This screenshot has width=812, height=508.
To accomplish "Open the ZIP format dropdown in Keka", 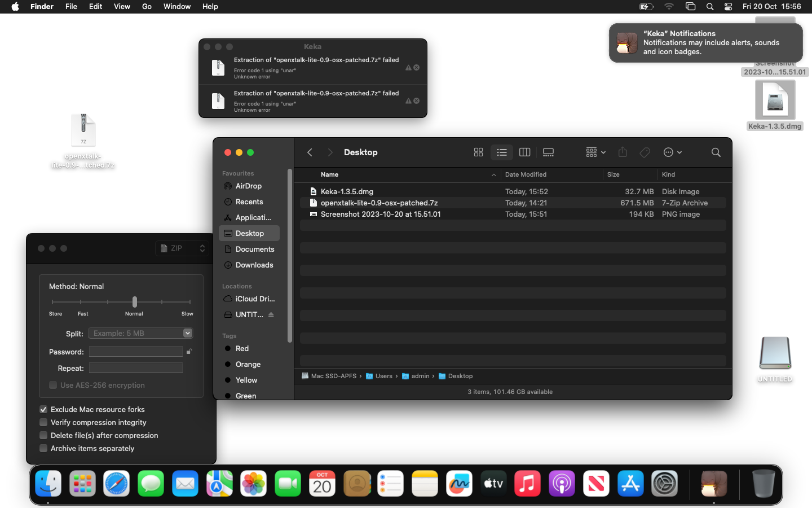I will click(x=182, y=248).
